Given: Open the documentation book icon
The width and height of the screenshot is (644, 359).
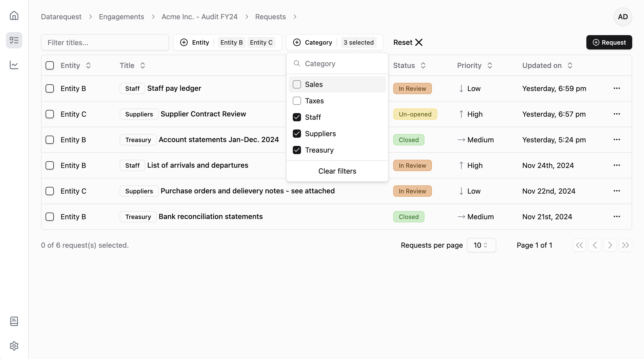Looking at the screenshot, I should tap(14, 321).
